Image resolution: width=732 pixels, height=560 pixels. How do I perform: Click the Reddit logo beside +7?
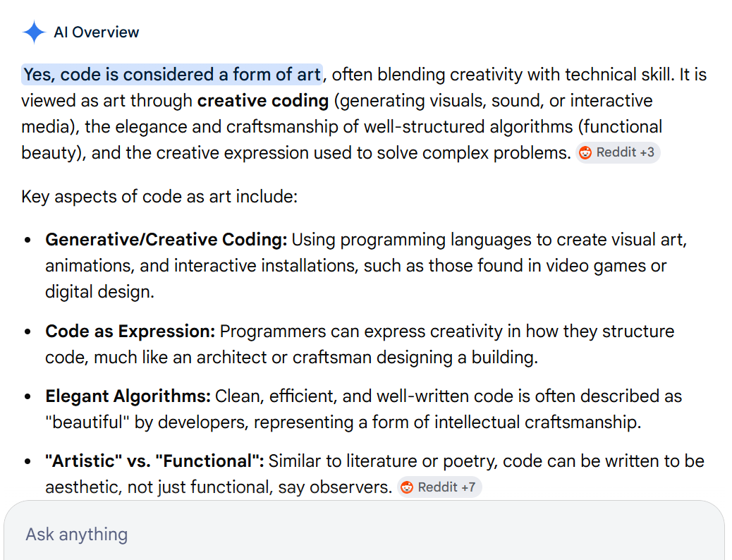pyautogui.click(x=407, y=487)
